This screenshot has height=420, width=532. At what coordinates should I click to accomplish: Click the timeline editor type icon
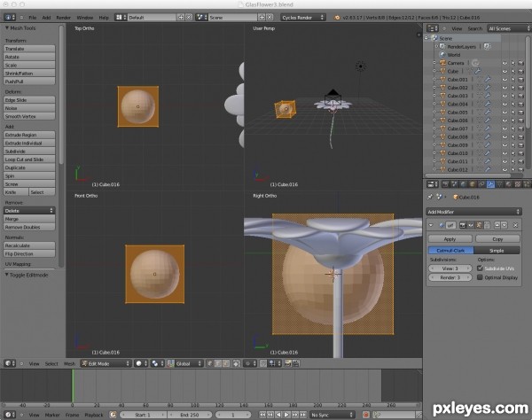click(10, 415)
